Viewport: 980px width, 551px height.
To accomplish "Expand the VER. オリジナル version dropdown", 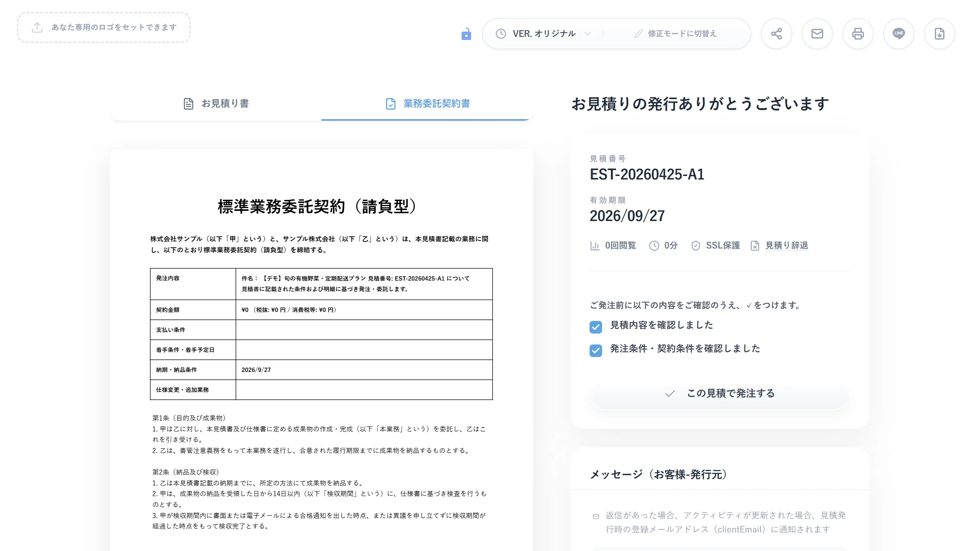I will coord(543,34).
